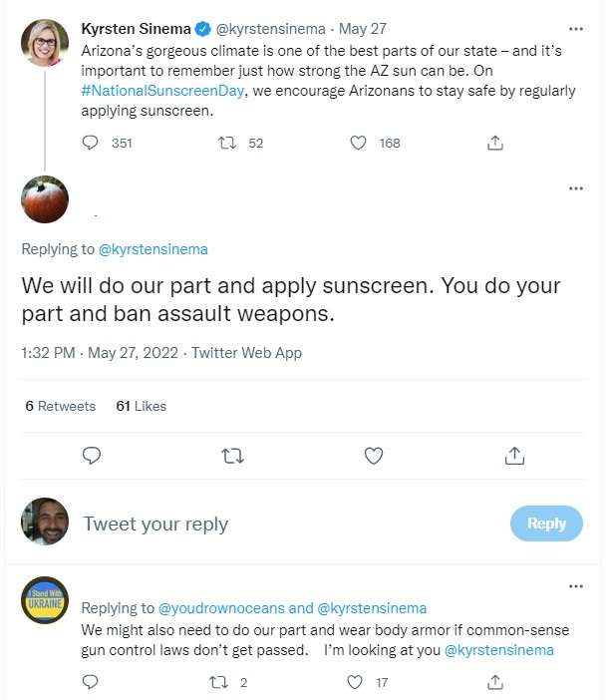Expand more options on body armor reply
This screenshot has width=608, height=700.
pos(575,586)
